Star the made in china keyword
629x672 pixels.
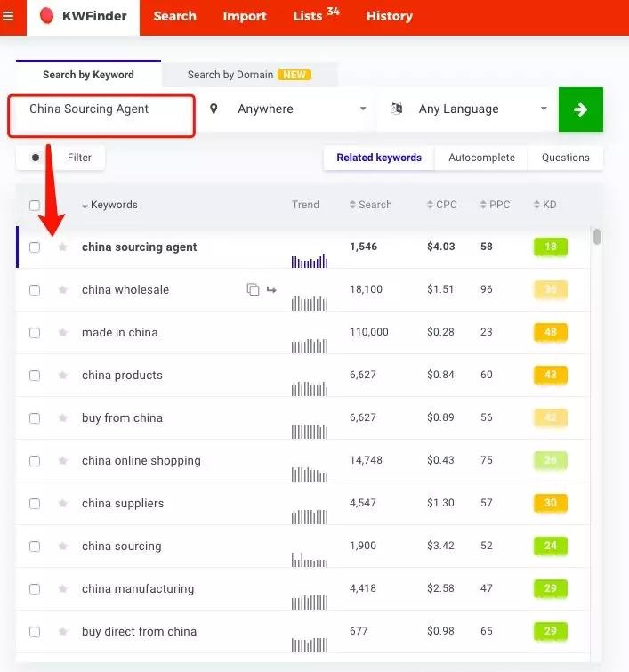(62, 333)
